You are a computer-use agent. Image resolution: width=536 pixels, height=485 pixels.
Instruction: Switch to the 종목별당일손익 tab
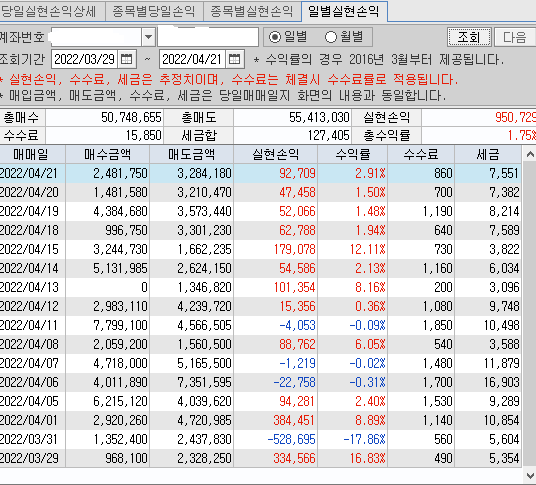tap(154, 11)
